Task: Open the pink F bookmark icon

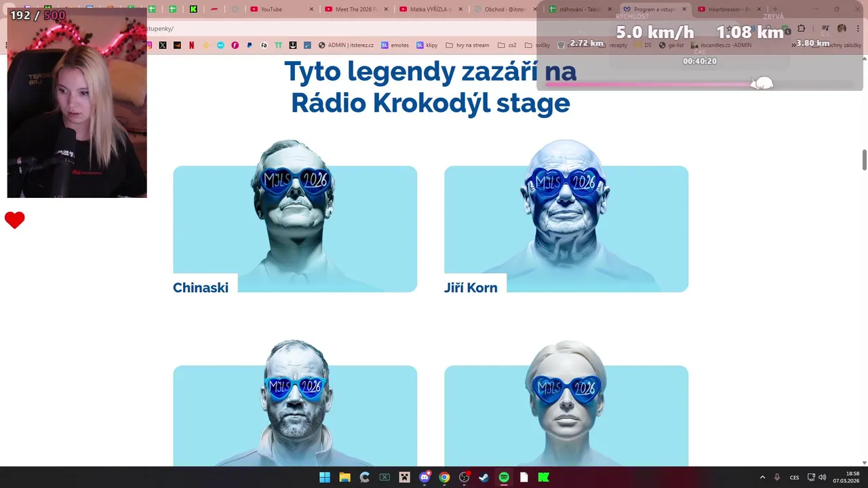Action: click(x=235, y=45)
